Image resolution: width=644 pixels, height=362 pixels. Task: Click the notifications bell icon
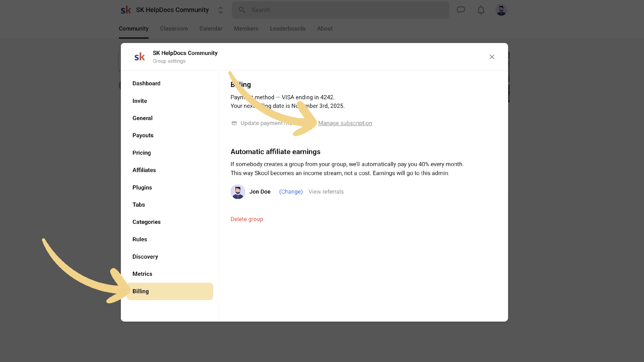(481, 10)
